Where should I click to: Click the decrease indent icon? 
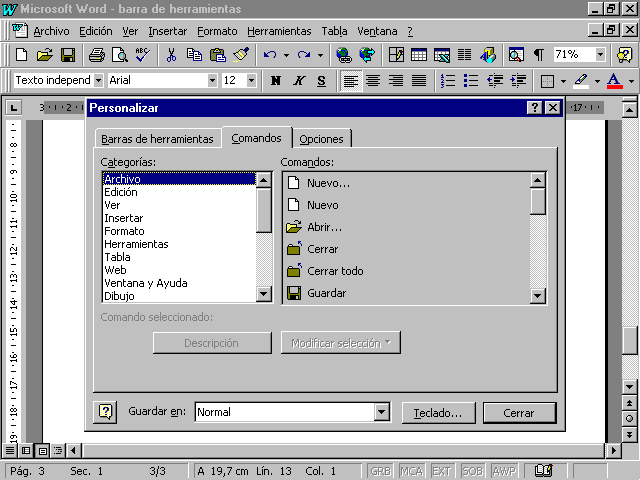pyautogui.click(x=495, y=80)
